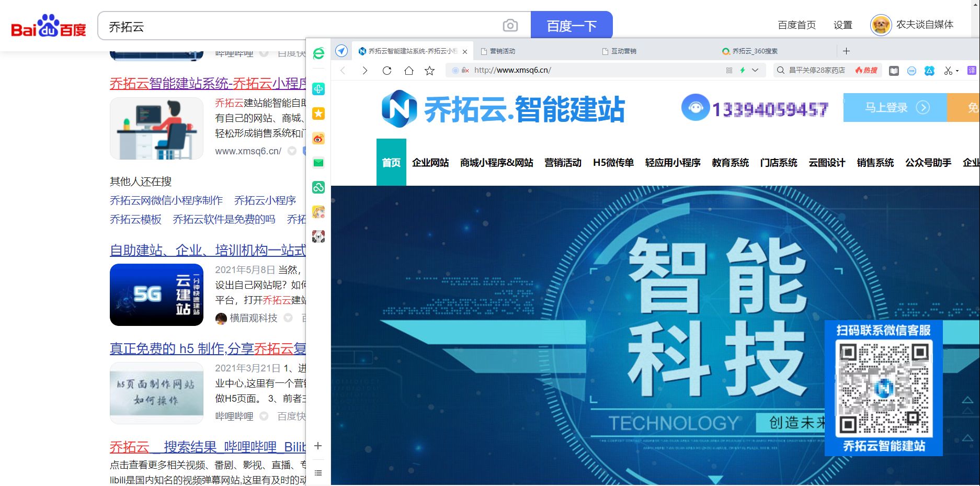Bookmark the current page with the star icon
The width and height of the screenshot is (980, 486).
(429, 70)
